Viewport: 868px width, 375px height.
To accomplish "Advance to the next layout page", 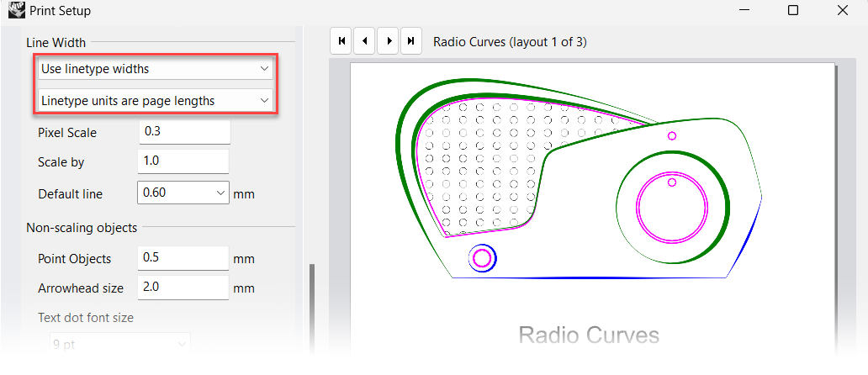I will click(388, 40).
